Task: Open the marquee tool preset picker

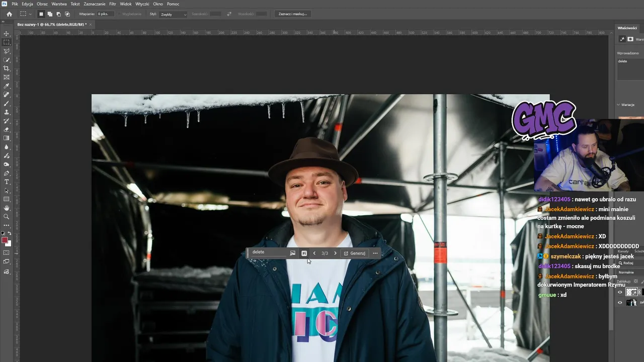Action: pos(25,14)
